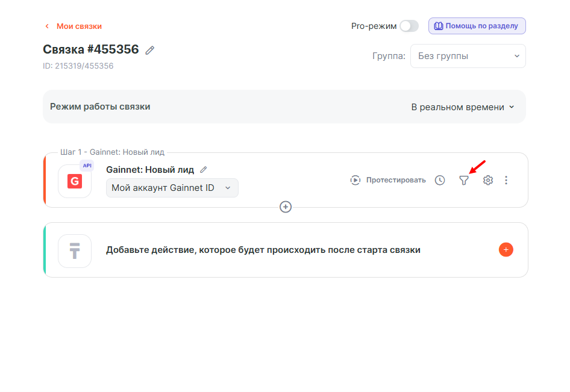The height and width of the screenshot is (392, 570).
Task: Click Протестировать to test the step
Action: [388, 180]
